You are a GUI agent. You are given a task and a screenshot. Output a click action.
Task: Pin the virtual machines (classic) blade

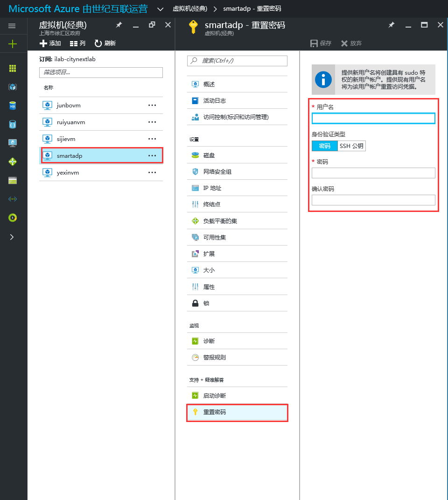(119, 25)
